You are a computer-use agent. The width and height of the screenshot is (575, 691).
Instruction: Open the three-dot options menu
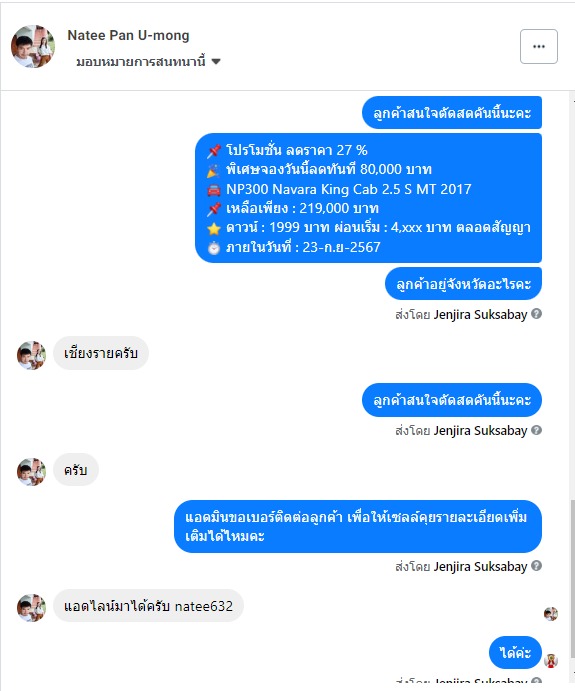pyautogui.click(x=538, y=46)
